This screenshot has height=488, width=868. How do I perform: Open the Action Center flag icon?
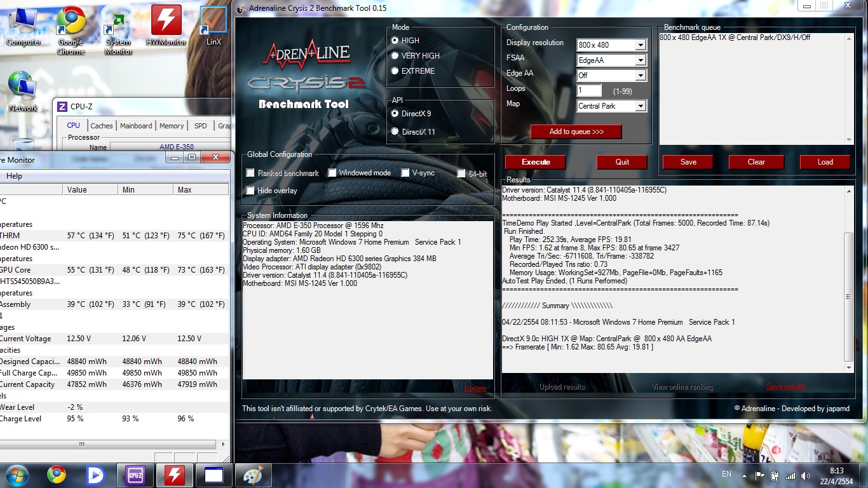760,475
